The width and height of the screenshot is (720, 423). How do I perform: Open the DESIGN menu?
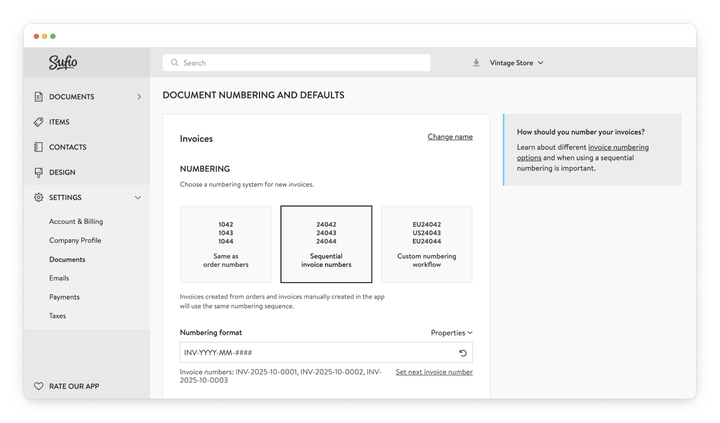tap(62, 172)
